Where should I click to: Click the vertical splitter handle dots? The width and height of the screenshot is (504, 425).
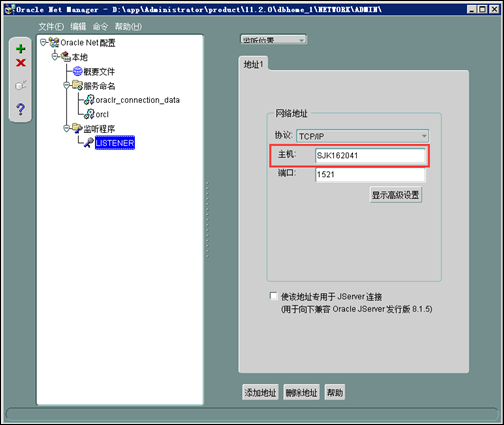[x=207, y=220]
